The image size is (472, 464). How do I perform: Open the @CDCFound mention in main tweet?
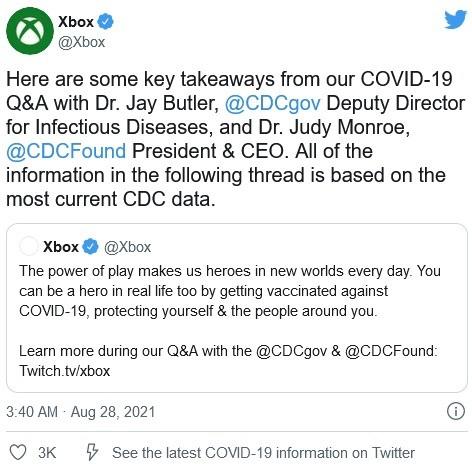pos(66,151)
